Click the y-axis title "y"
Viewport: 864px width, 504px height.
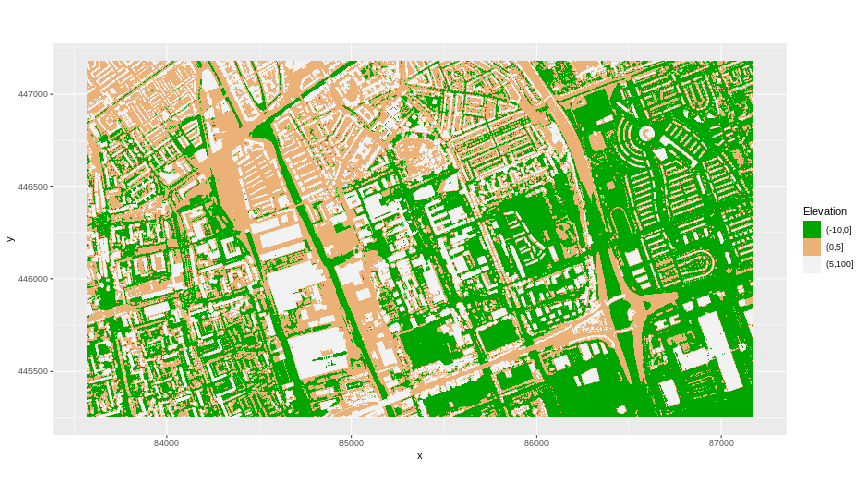pos(10,239)
